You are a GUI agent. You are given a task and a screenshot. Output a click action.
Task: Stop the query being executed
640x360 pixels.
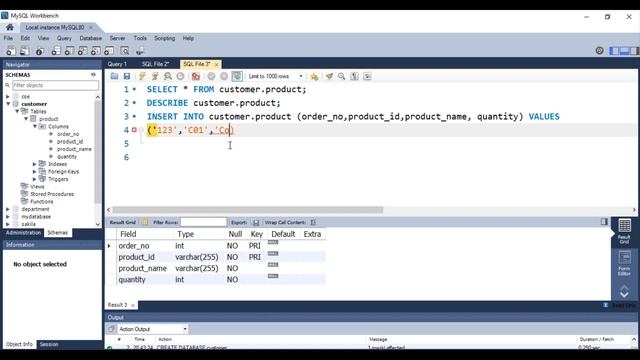tap(180, 76)
